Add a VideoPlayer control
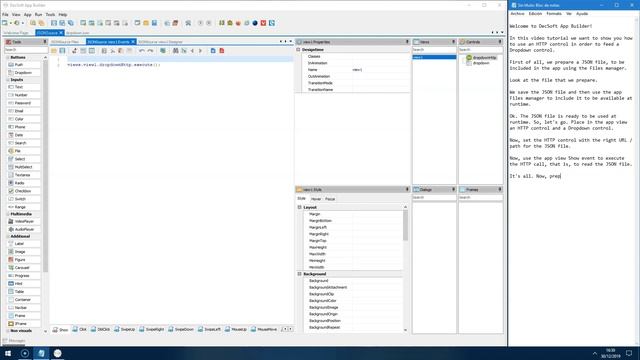The width and height of the screenshot is (640, 360). [24, 221]
